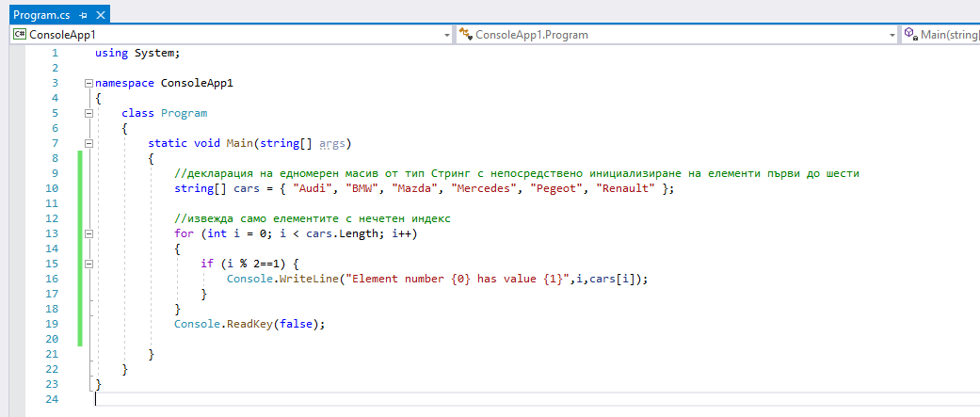Click 'false' in ReadKey call

pos(296,324)
